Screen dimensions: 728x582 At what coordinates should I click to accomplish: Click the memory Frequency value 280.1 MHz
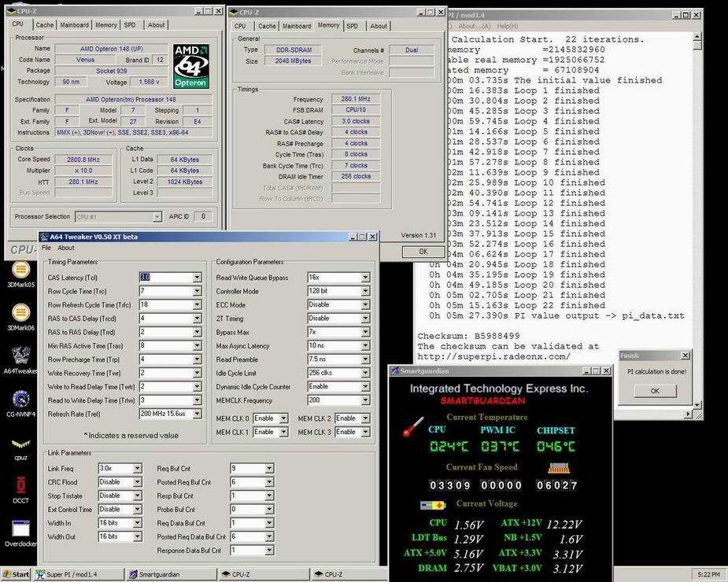click(x=356, y=99)
